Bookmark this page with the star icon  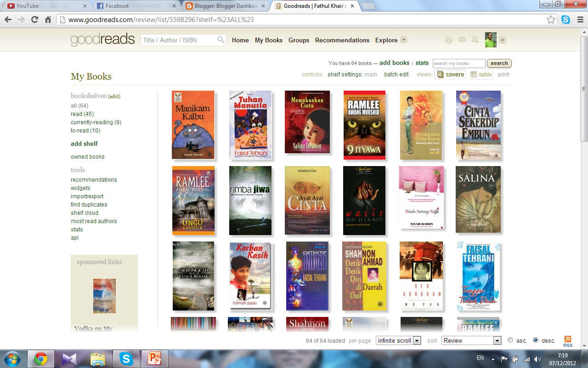[551, 20]
